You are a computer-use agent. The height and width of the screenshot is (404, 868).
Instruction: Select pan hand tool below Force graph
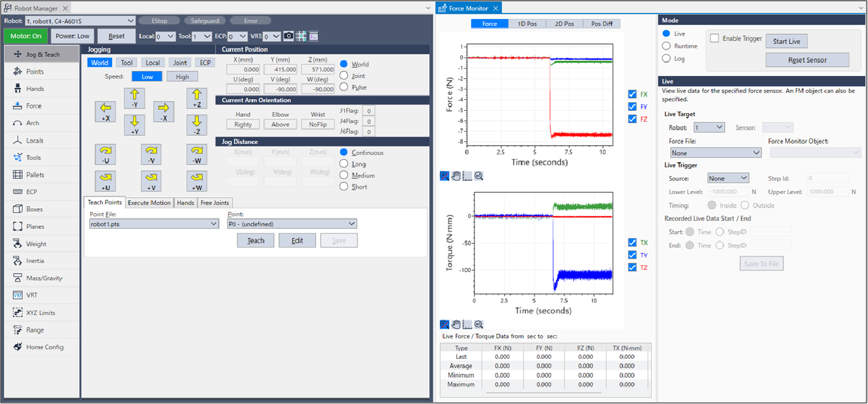pyautogui.click(x=456, y=176)
